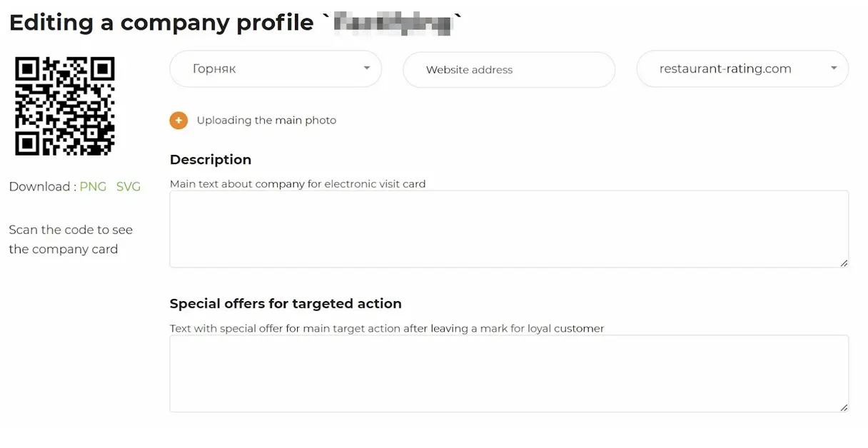868x448 pixels.
Task: Click the 'Description' section heading
Action: click(x=211, y=160)
